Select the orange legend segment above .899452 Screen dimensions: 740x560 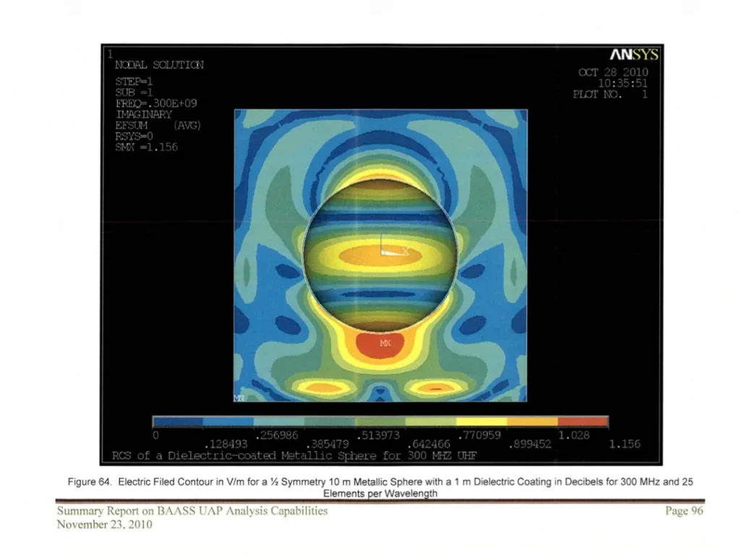click(533, 421)
